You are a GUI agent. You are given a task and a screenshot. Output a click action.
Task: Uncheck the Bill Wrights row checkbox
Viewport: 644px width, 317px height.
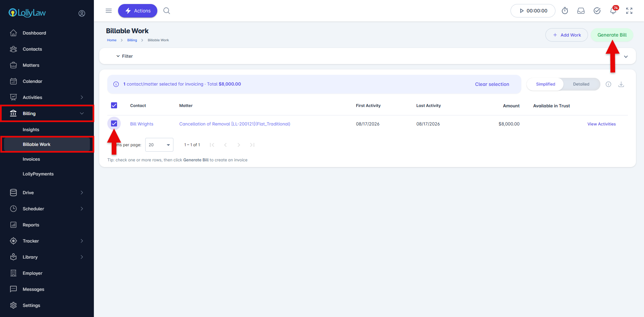(114, 123)
